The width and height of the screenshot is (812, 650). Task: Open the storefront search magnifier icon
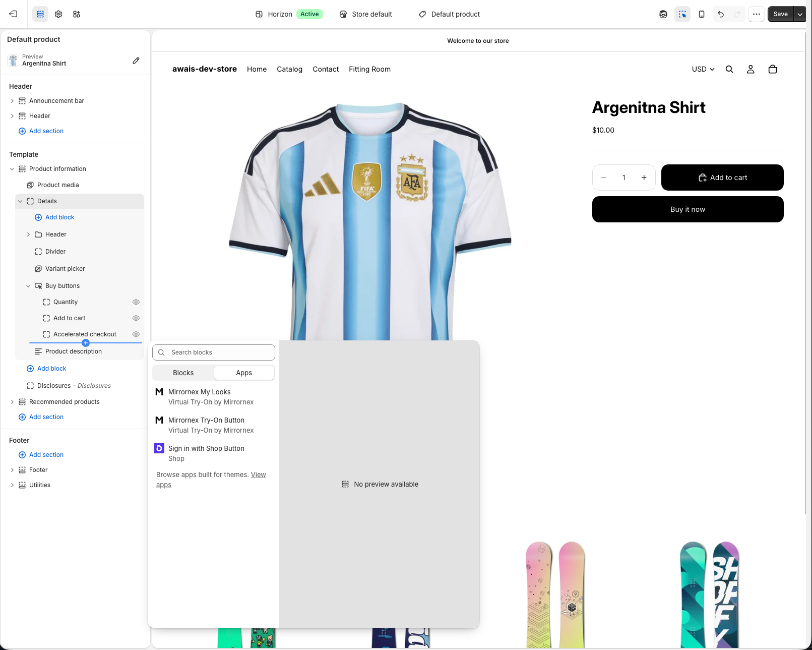tap(729, 69)
